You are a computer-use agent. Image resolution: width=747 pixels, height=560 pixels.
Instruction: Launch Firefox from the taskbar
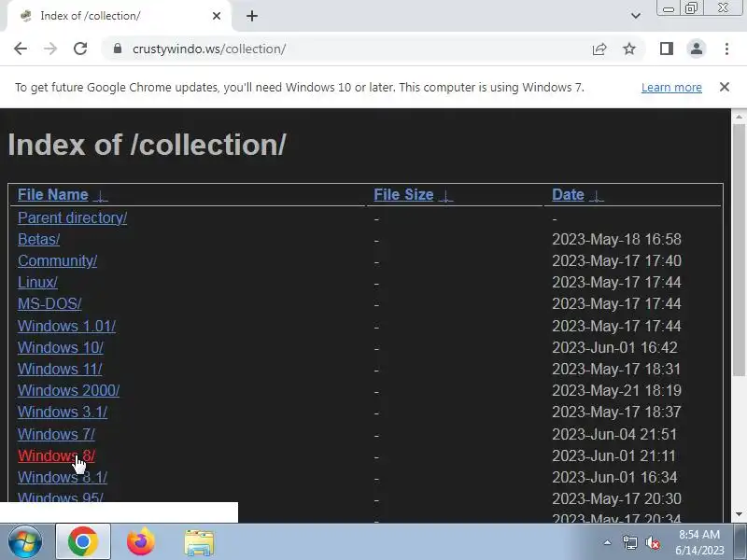click(x=141, y=541)
